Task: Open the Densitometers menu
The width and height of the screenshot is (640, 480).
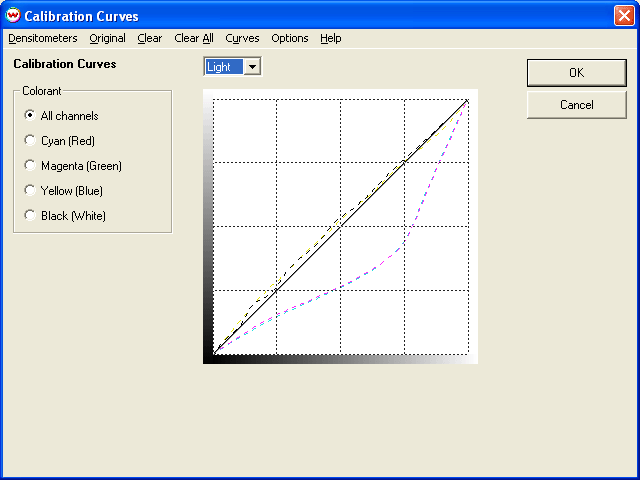Action: 42,38
